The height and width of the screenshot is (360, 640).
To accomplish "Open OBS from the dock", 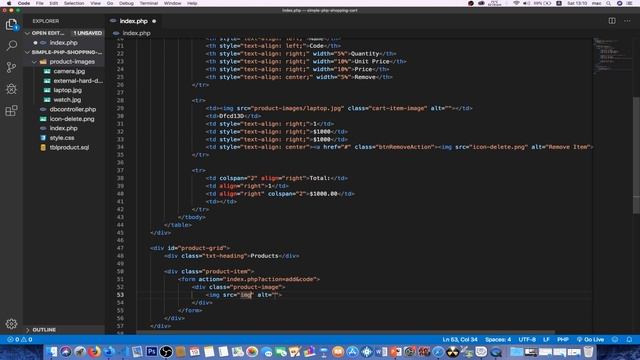I will [x=166, y=351].
